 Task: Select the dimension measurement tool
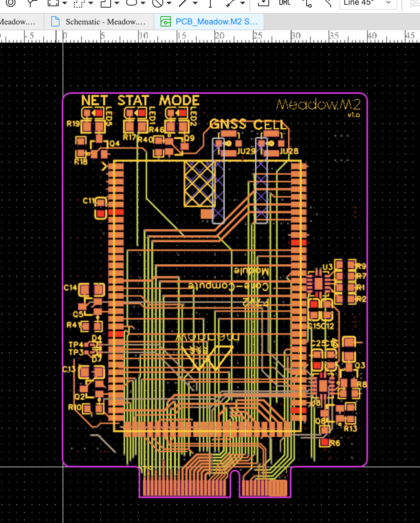231,3
